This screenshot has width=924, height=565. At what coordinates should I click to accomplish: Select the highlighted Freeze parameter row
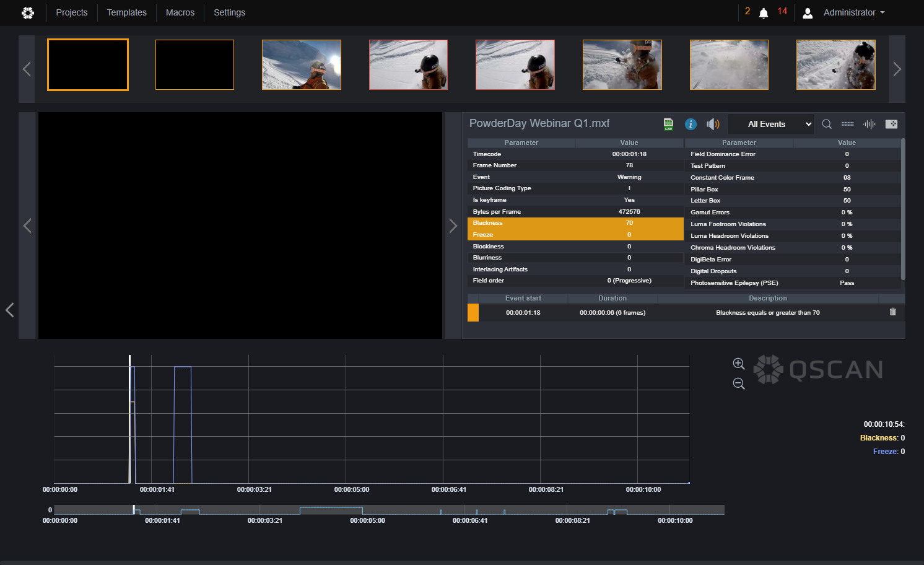coord(575,235)
